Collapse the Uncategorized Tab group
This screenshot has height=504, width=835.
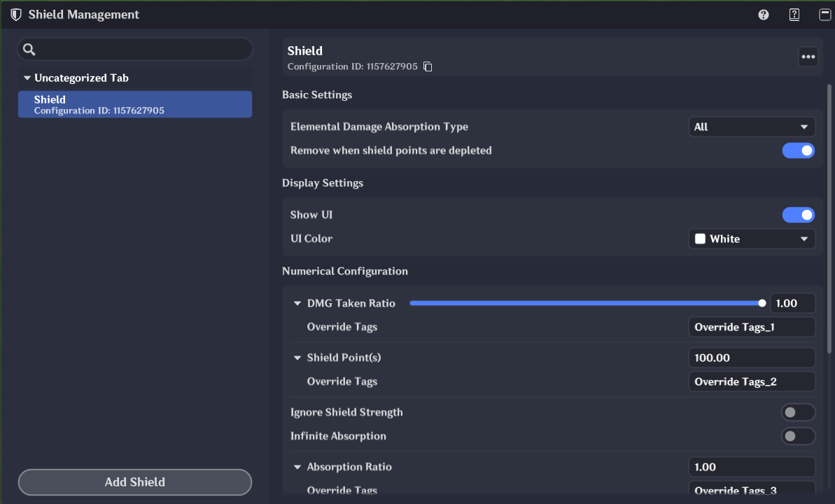pos(27,78)
